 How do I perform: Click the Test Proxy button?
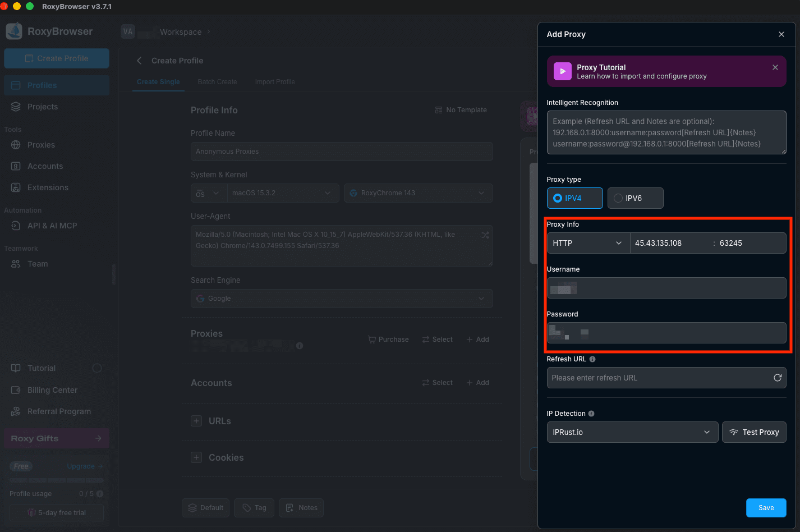[754, 432]
